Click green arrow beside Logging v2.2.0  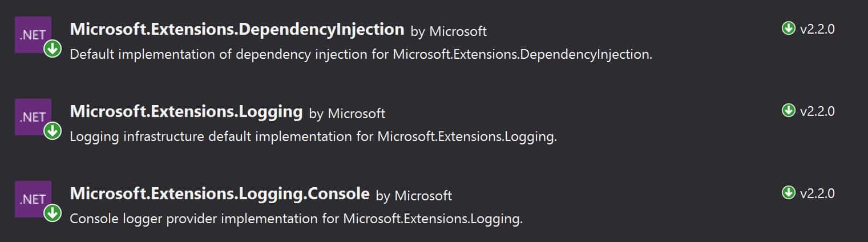pyautogui.click(x=788, y=111)
